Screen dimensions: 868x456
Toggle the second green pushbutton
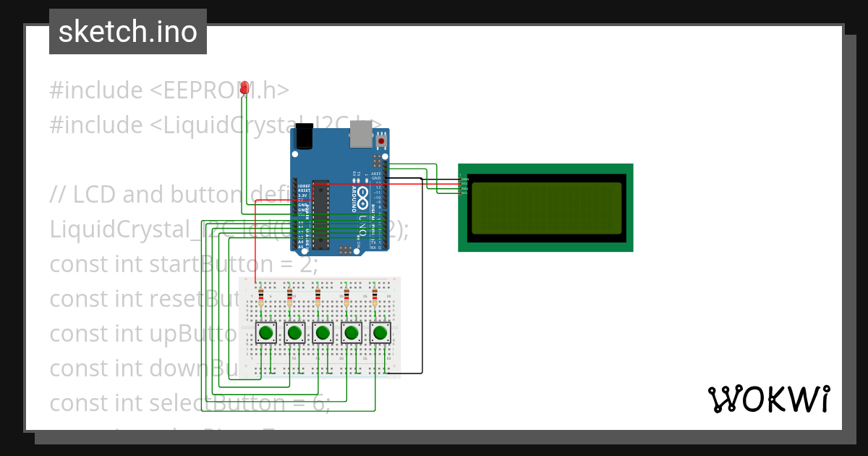[x=294, y=333]
